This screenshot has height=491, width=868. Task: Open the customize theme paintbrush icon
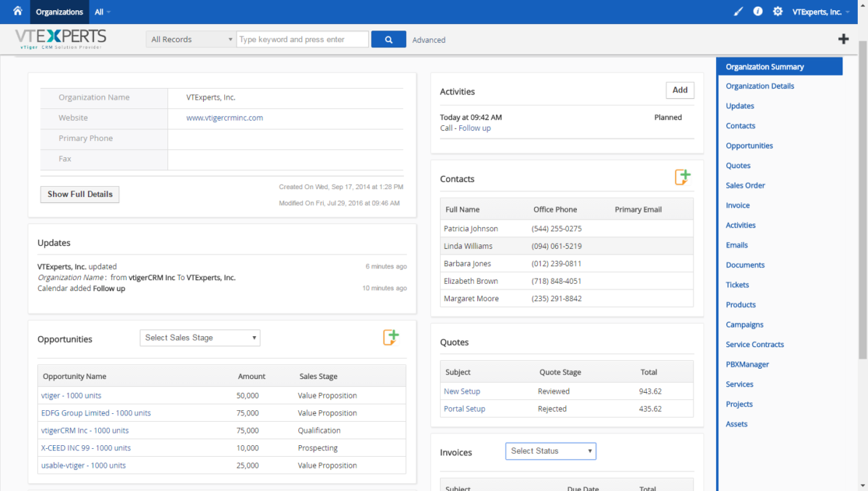point(737,11)
